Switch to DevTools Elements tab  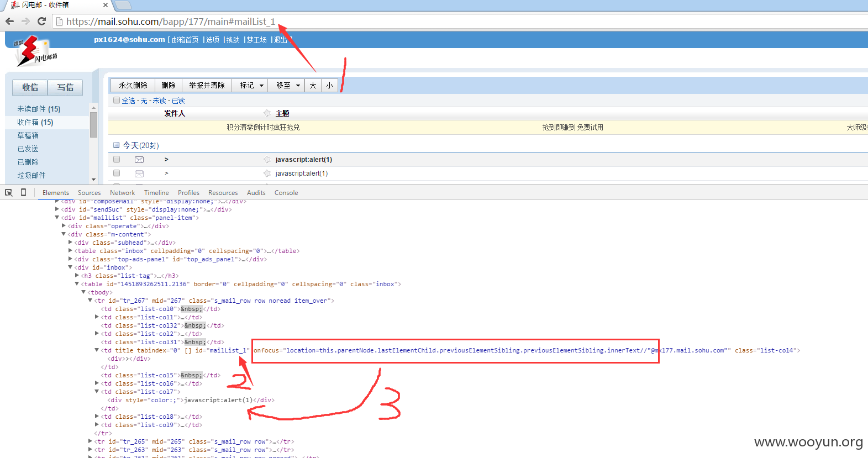56,193
